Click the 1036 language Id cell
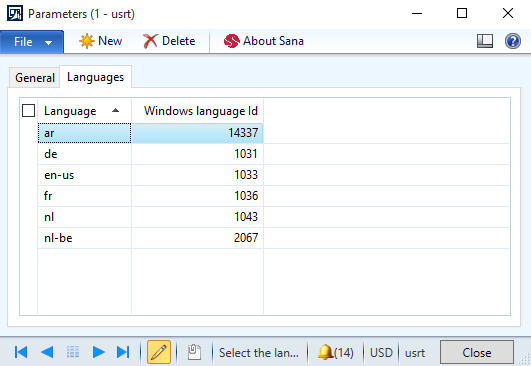 (197, 196)
